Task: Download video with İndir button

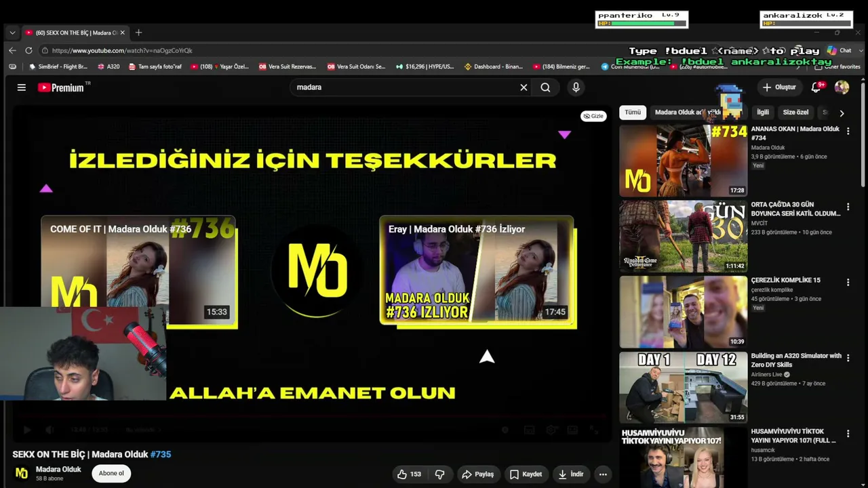Action: [x=570, y=474]
